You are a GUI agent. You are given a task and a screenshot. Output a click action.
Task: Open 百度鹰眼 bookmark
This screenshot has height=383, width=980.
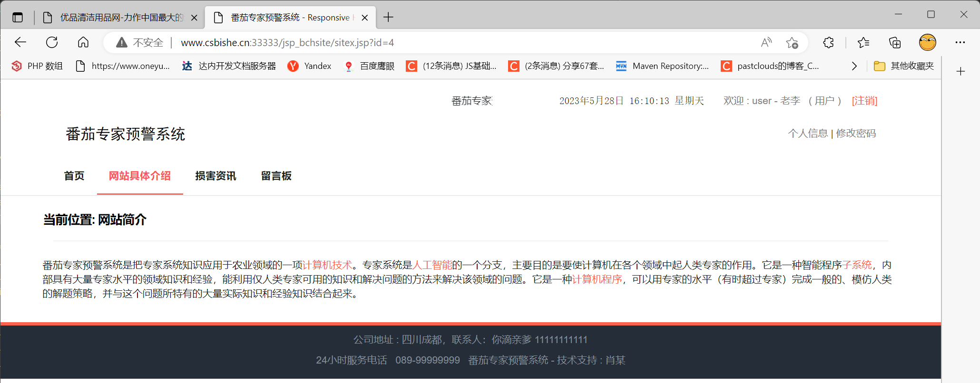(x=369, y=66)
